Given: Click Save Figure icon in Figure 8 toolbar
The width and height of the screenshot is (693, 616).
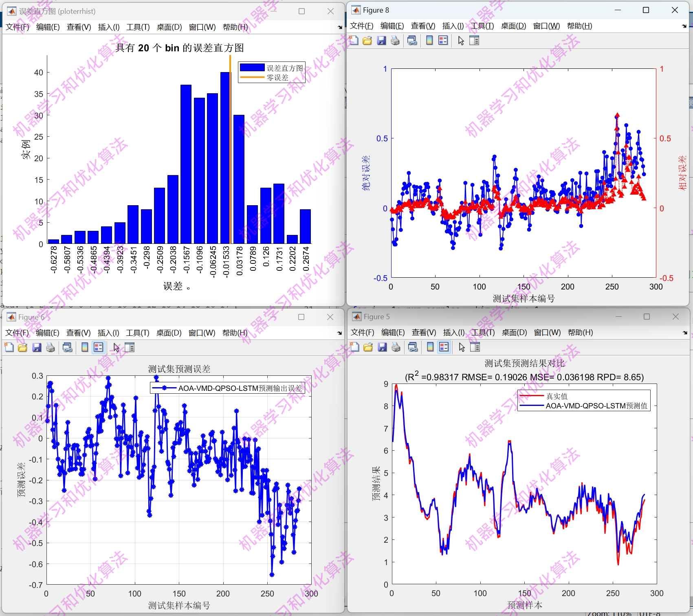Looking at the screenshot, I should tap(381, 40).
